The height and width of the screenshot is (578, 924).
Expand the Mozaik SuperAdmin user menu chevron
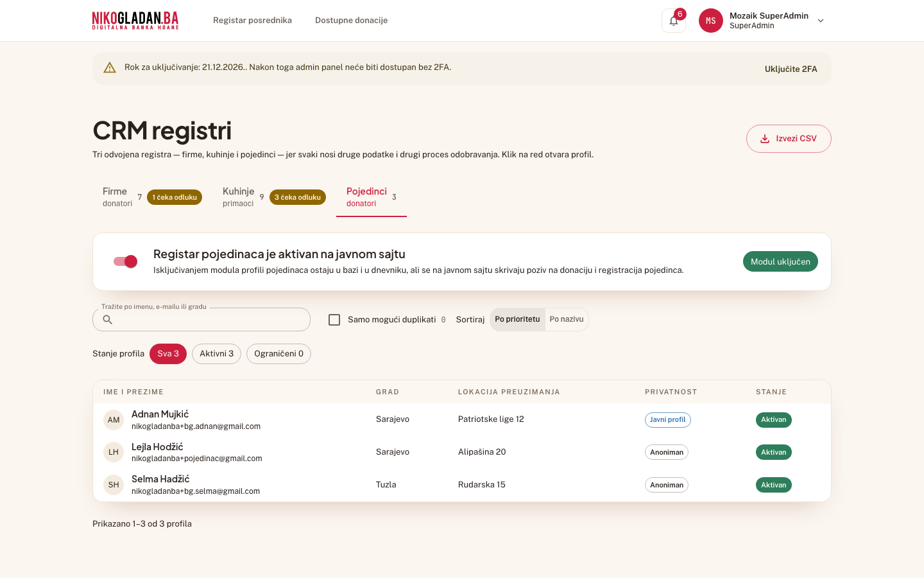(821, 21)
